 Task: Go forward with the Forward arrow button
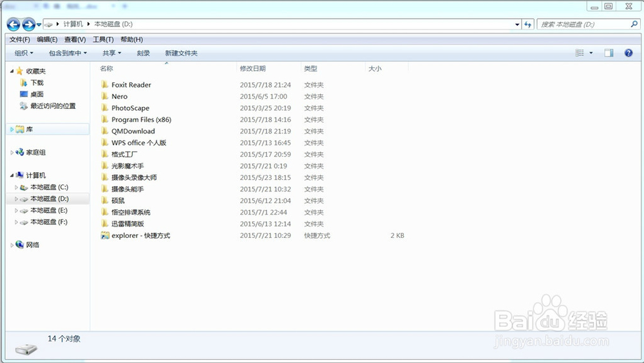click(28, 25)
